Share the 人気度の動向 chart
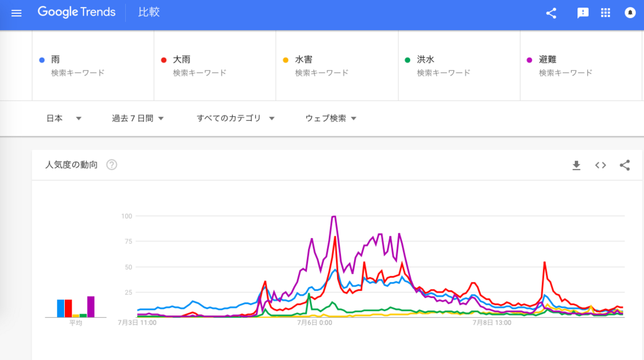The image size is (644, 360). (625, 165)
